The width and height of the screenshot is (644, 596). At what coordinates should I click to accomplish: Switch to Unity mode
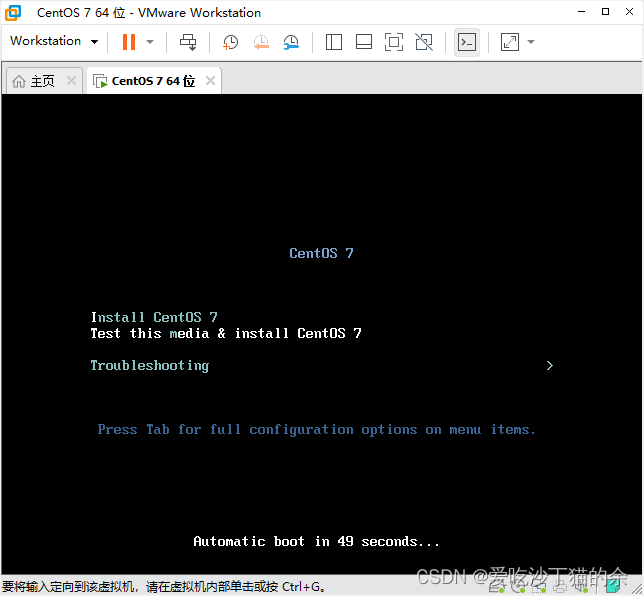[424, 42]
